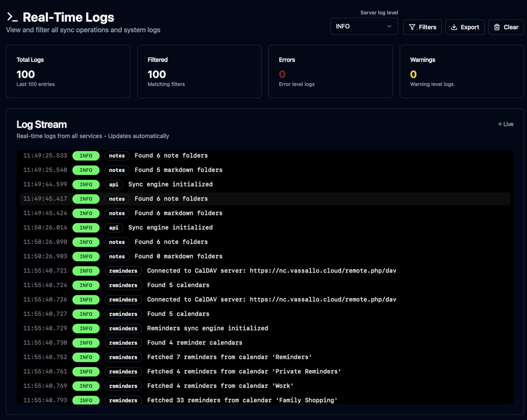Click the terminal prompt icon beside Real-Time Logs
The height and width of the screenshot is (420, 527).
point(12,17)
